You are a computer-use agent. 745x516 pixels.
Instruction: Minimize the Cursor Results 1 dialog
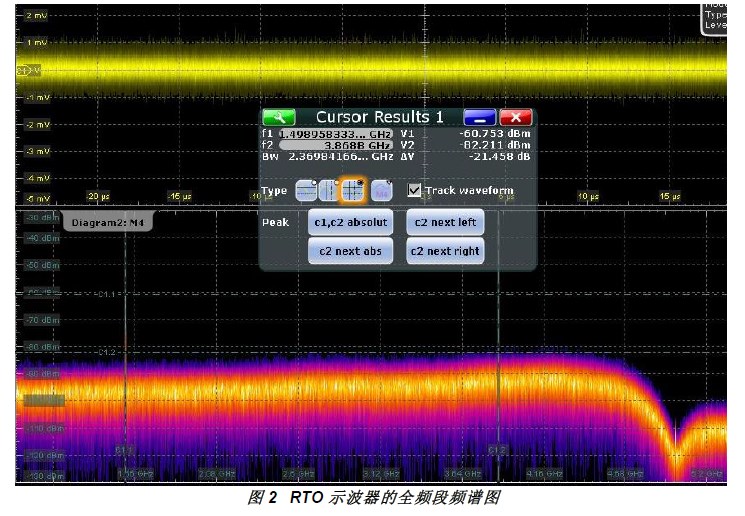(x=479, y=117)
